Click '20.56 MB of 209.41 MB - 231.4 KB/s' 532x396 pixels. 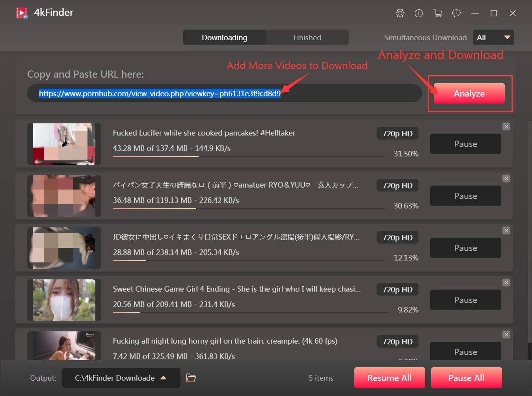pyautogui.click(x=174, y=304)
